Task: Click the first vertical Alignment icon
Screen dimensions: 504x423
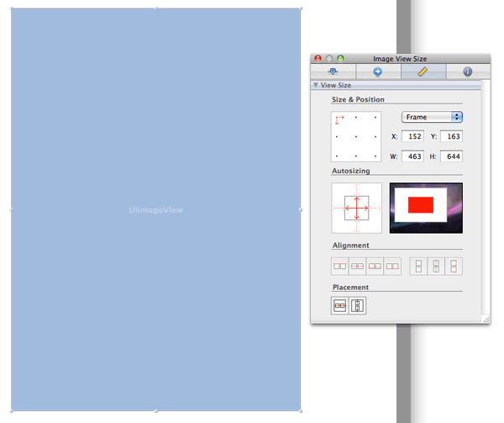Action: click(418, 266)
